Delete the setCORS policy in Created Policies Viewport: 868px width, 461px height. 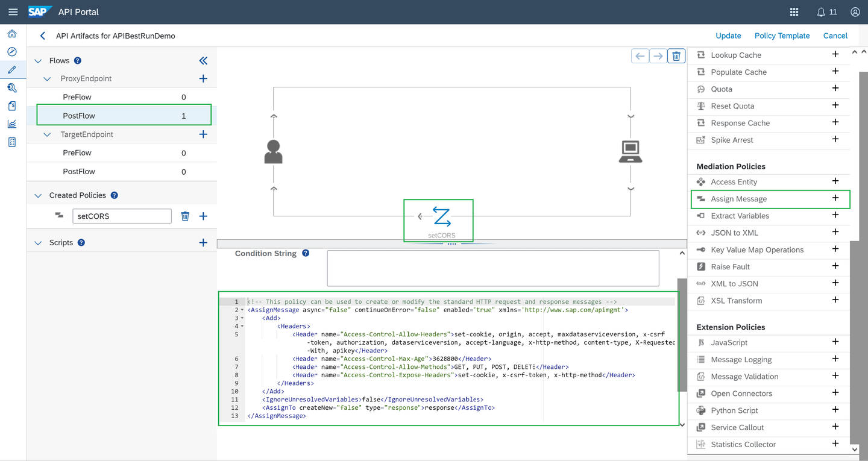coord(185,216)
